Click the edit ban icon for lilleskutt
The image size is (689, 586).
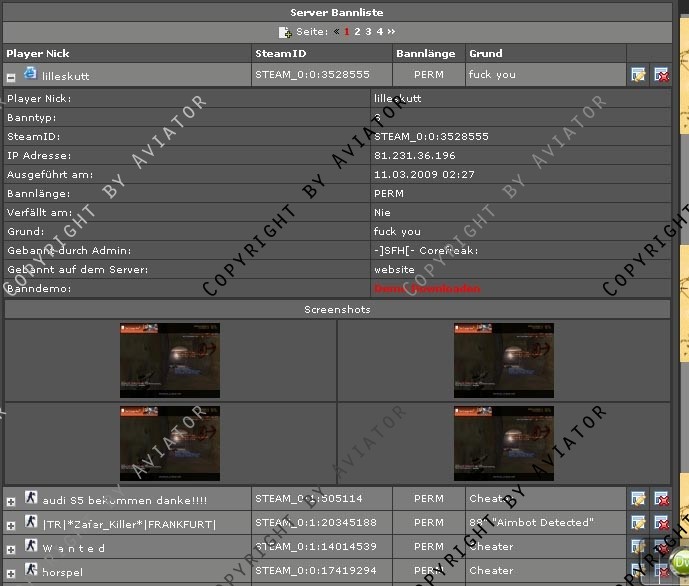(x=638, y=75)
